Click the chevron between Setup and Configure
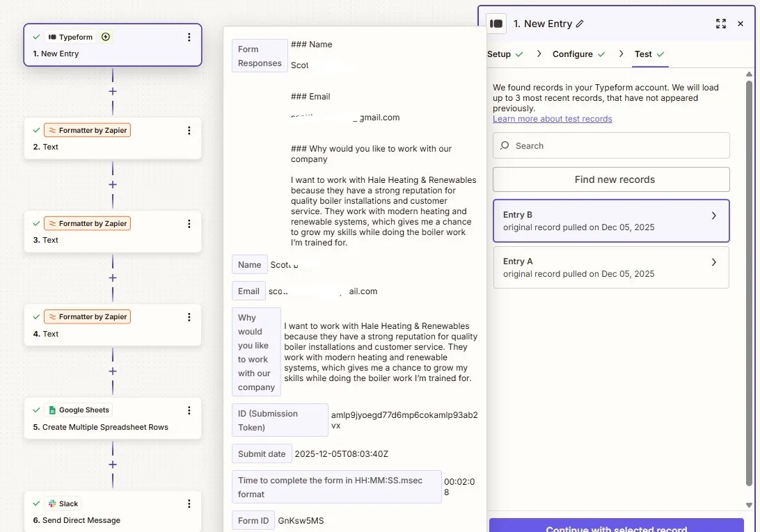760x532 pixels. 539,54
